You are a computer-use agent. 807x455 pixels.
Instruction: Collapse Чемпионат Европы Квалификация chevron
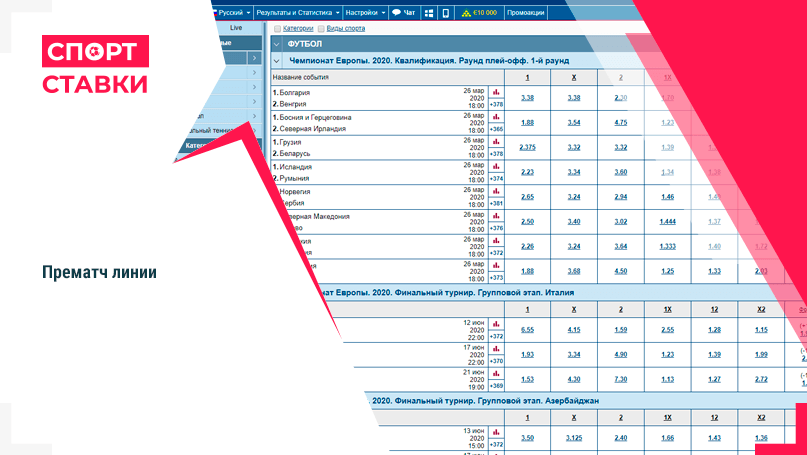click(276, 61)
